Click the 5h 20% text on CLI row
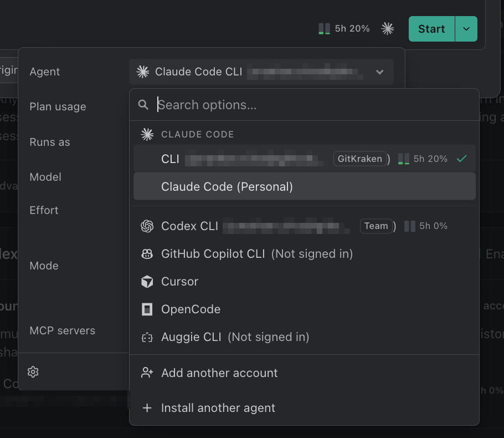This screenshot has height=438, width=504. coord(430,159)
